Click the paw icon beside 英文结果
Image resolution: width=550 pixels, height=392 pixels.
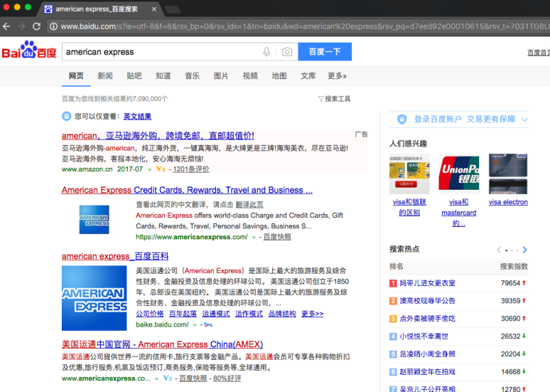pyautogui.click(x=66, y=116)
